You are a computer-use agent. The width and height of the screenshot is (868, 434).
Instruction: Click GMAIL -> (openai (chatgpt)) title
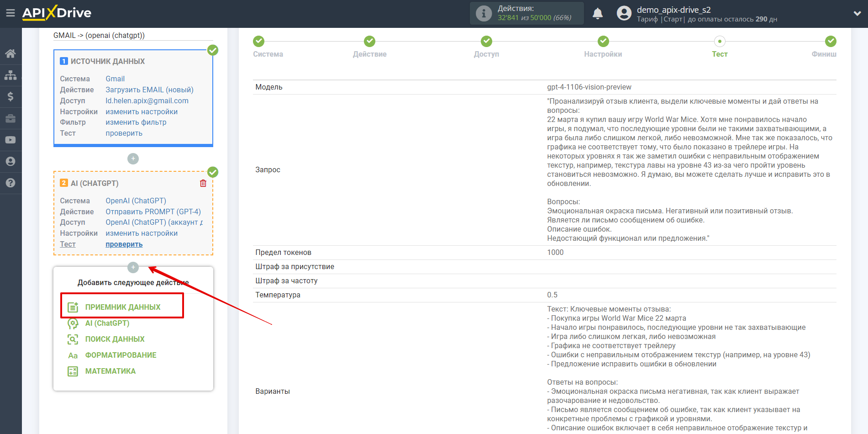pos(99,35)
